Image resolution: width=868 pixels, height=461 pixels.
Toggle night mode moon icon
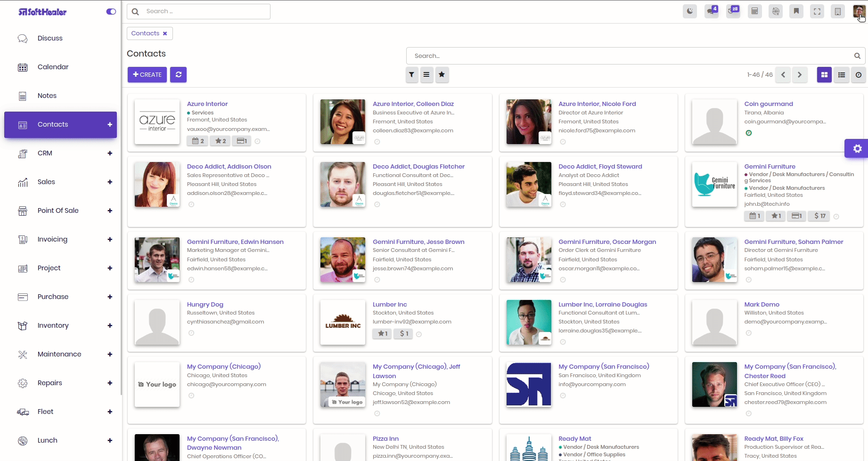[x=690, y=11]
